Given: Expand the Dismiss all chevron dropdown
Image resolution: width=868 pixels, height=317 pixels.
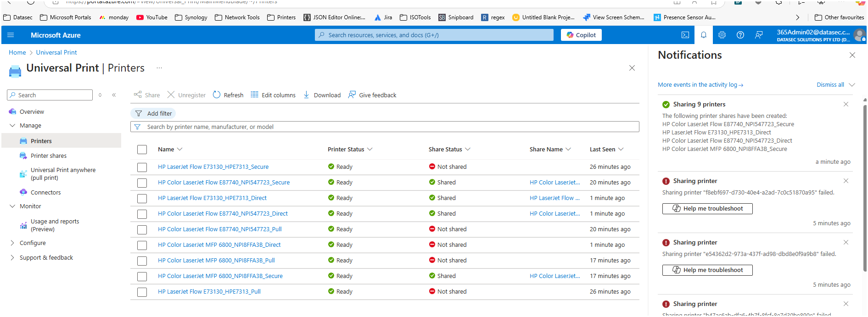Looking at the screenshot, I should pyautogui.click(x=852, y=84).
